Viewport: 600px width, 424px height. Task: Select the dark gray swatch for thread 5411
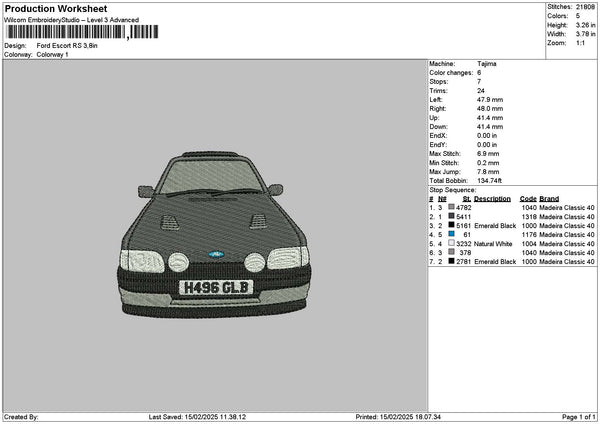tap(452, 216)
